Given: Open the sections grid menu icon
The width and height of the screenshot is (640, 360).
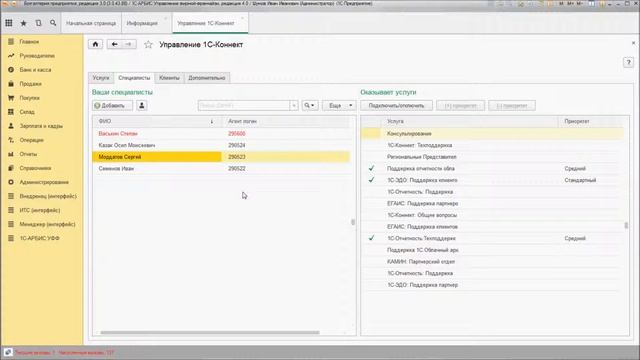Looking at the screenshot, I should (x=9, y=23).
